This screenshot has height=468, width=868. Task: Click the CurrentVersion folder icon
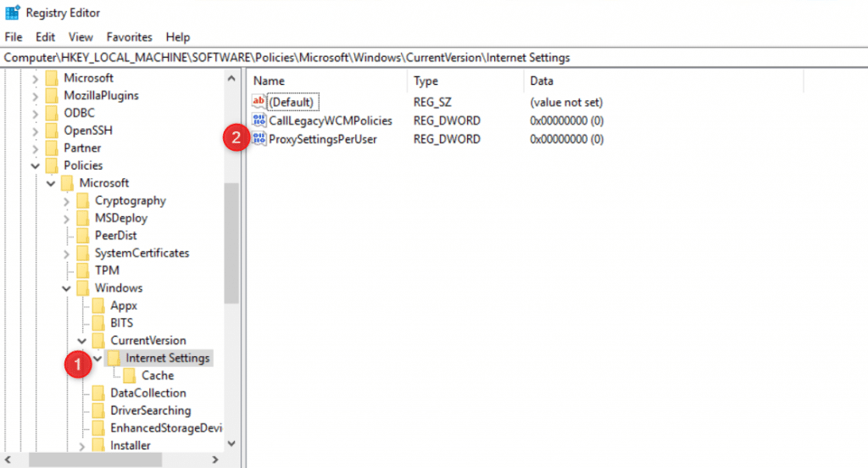pos(98,340)
